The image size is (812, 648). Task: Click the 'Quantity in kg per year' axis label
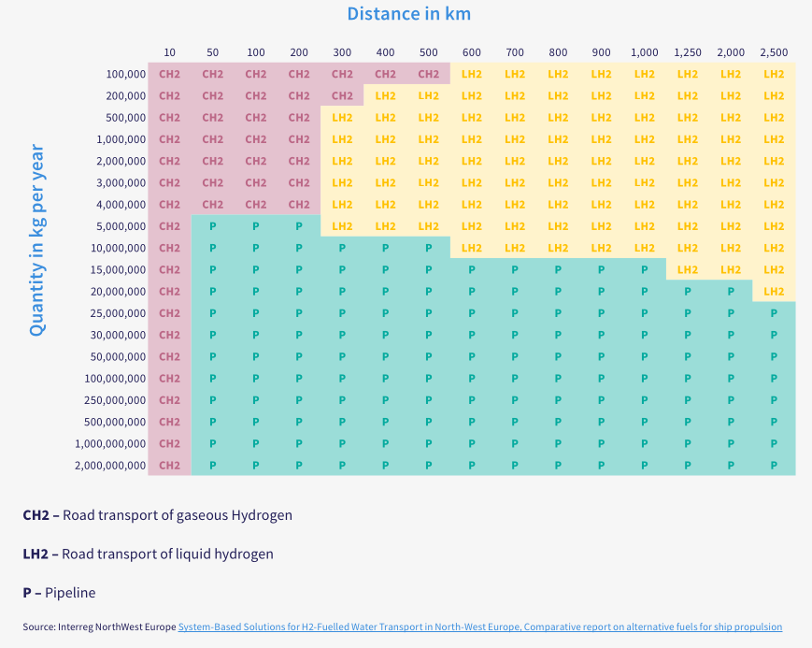click(36, 241)
